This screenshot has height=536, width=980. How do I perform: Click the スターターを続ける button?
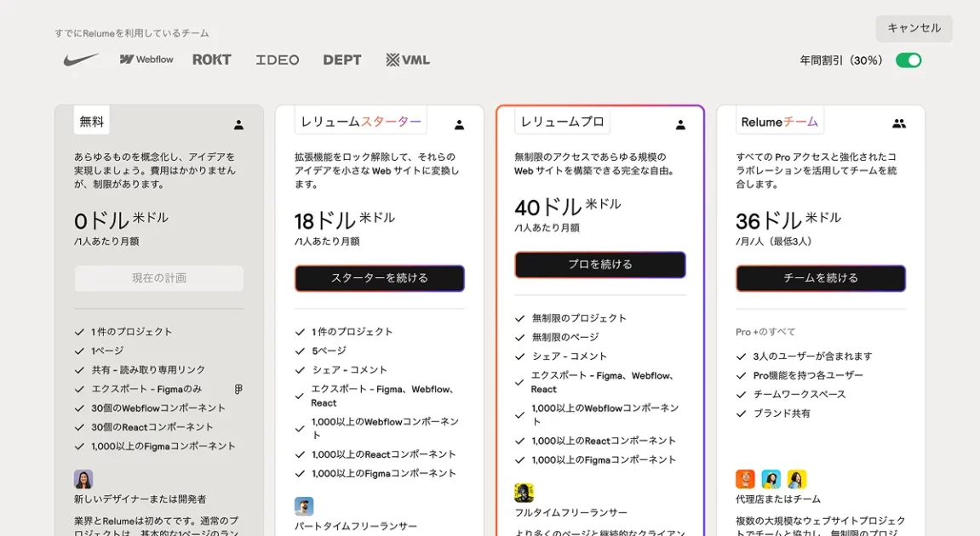(x=380, y=278)
